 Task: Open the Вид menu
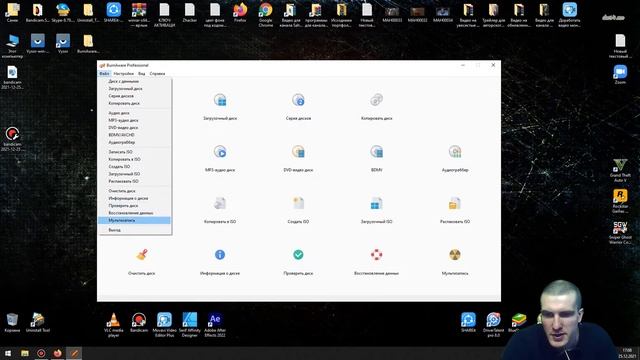pyautogui.click(x=142, y=73)
